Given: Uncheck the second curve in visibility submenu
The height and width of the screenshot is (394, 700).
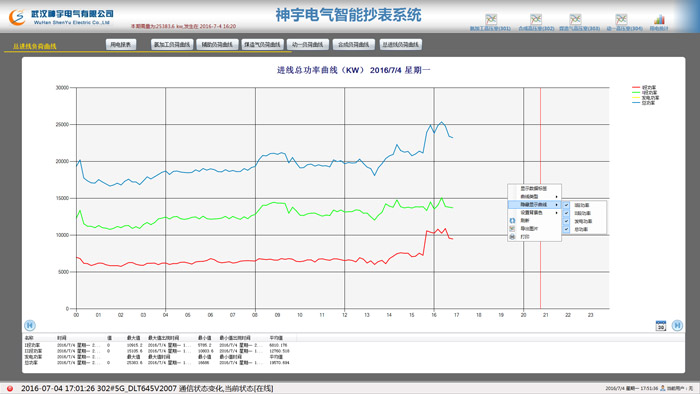Looking at the screenshot, I should coord(584,213).
